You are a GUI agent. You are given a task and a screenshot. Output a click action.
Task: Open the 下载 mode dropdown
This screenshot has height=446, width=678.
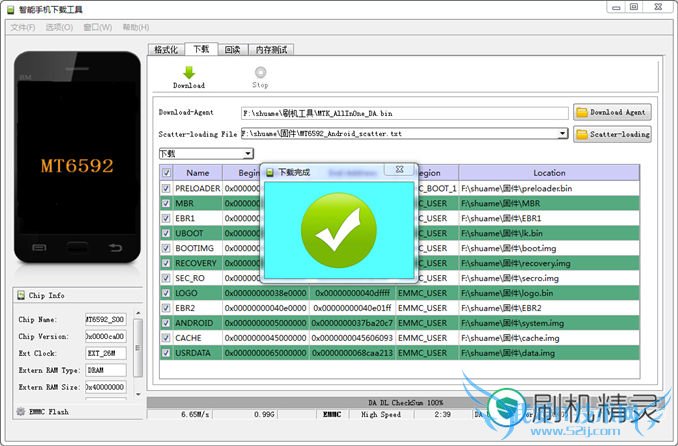pyautogui.click(x=248, y=154)
